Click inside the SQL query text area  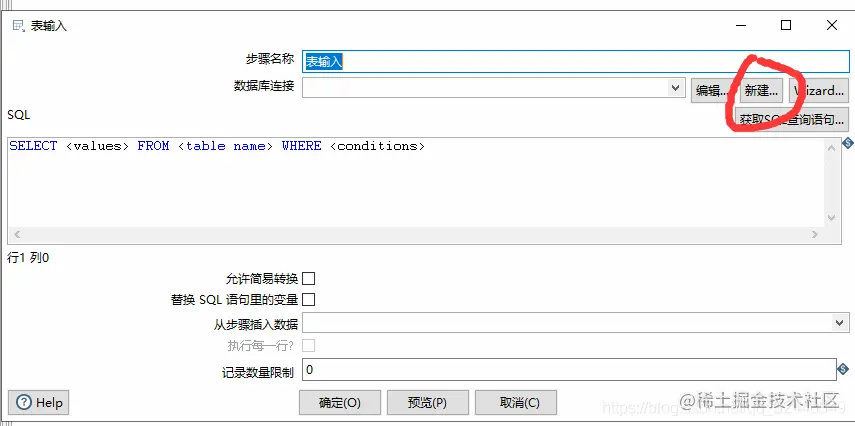tap(417, 185)
